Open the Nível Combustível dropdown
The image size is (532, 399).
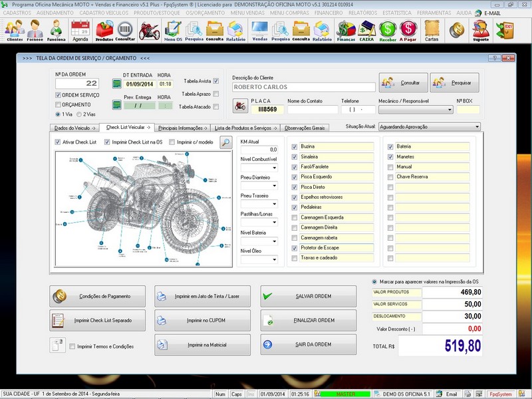(x=274, y=168)
